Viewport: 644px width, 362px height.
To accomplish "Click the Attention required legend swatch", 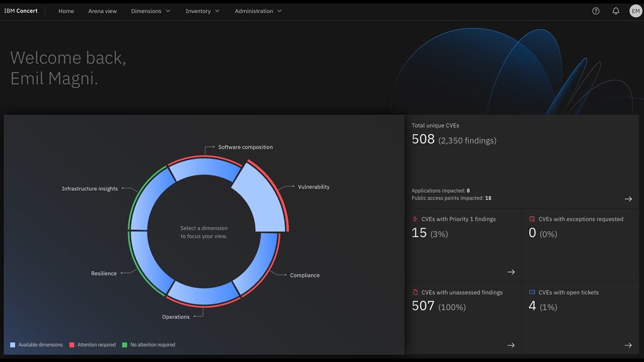I will (72, 345).
